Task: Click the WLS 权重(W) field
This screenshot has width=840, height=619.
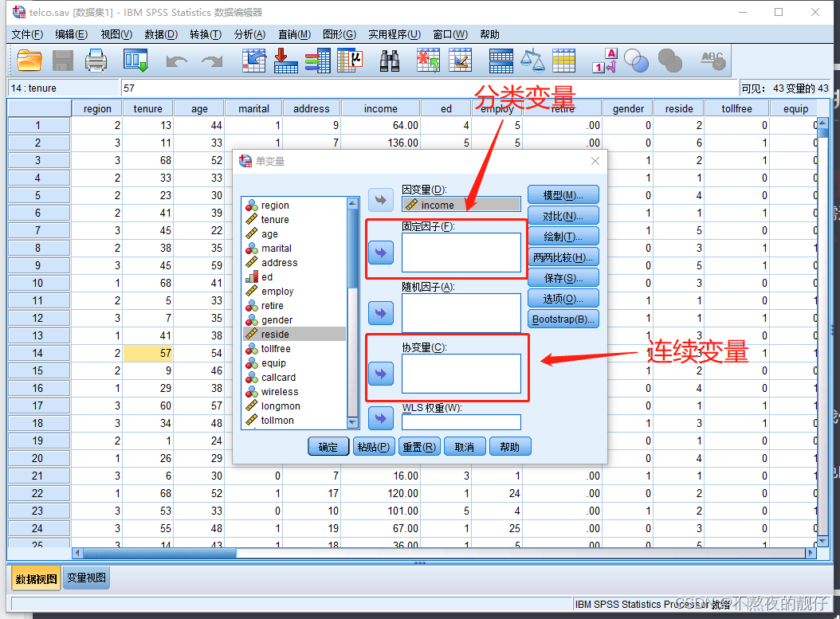Action: coord(461,422)
